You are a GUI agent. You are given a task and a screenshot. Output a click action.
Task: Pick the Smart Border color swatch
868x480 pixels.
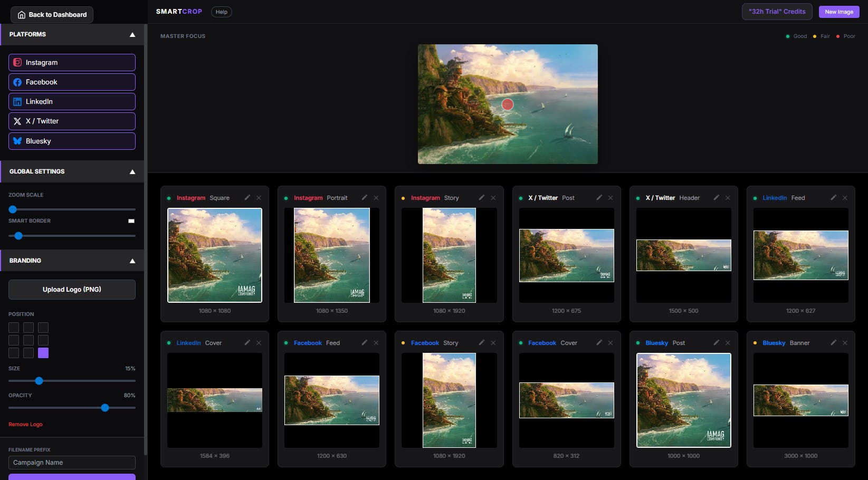pyautogui.click(x=131, y=221)
